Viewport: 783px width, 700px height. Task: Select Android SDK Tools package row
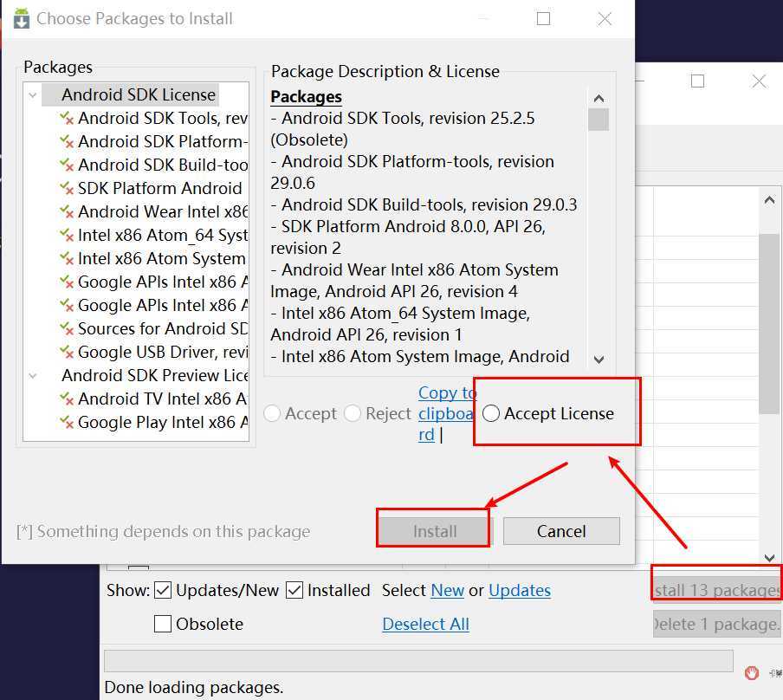(162, 119)
